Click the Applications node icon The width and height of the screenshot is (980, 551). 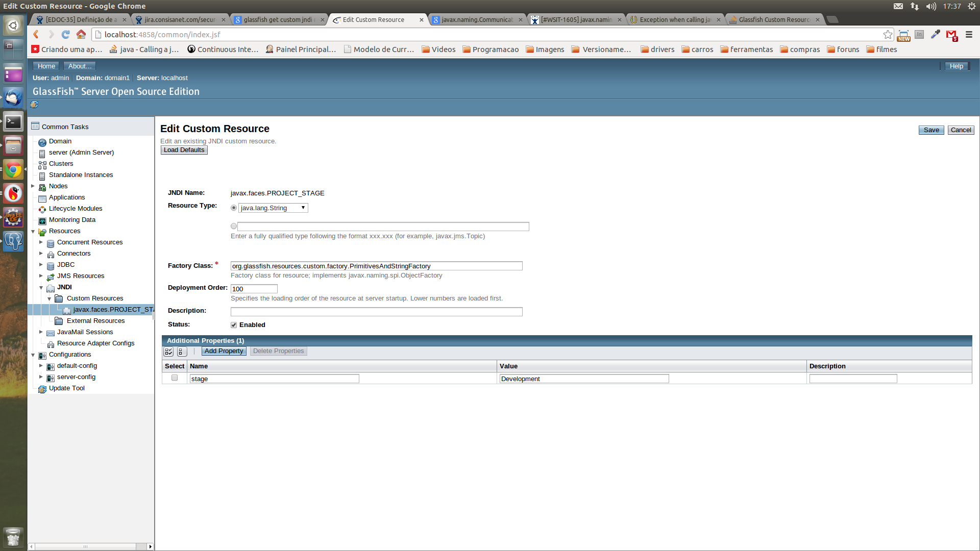(x=42, y=197)
